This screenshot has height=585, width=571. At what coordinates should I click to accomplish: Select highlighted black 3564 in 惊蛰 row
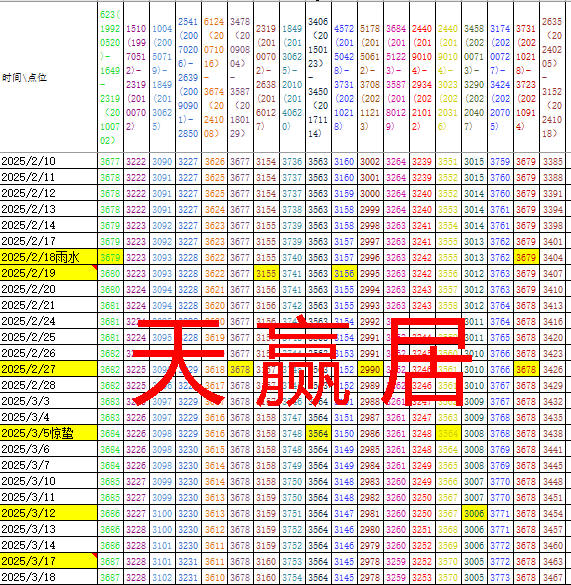318,433
